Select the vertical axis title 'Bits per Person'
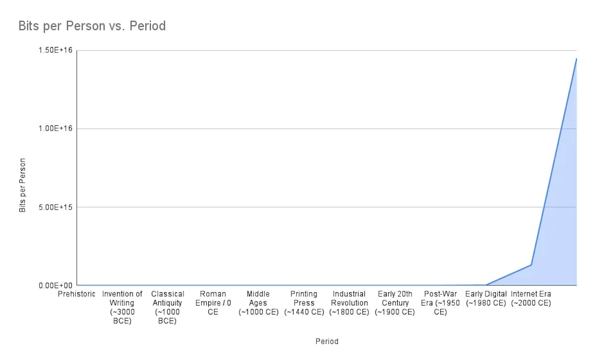The image size is (595, 364). 22,185
